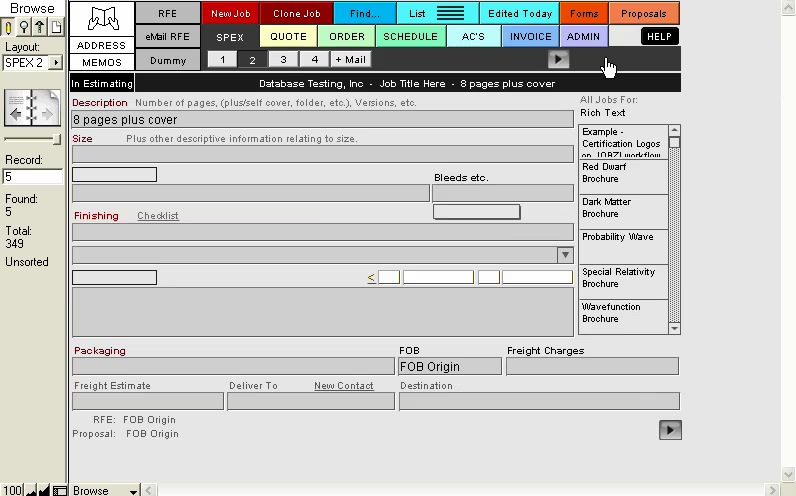Switch to the INVOICE tab
The width and height of the screenshot is (796, 496).
530,37
